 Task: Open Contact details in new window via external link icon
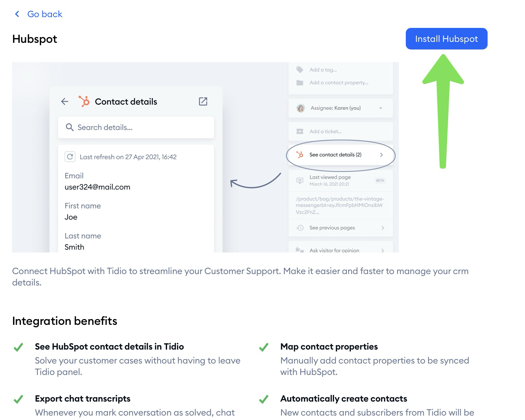pyautogui.click(x=203, y=102)
